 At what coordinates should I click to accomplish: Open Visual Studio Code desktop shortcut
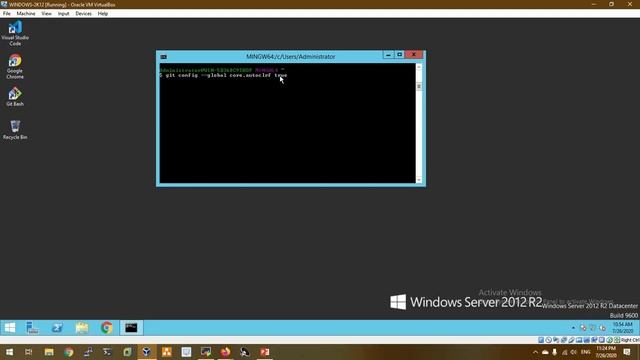(15, 33)
